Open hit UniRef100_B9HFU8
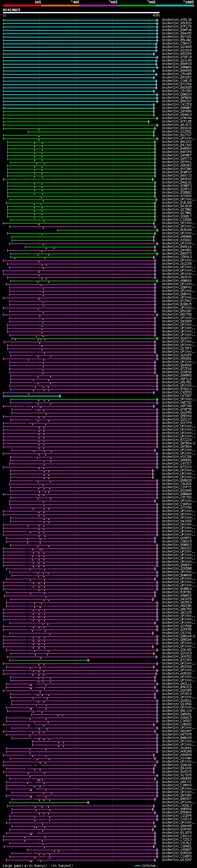 [177, 30]
